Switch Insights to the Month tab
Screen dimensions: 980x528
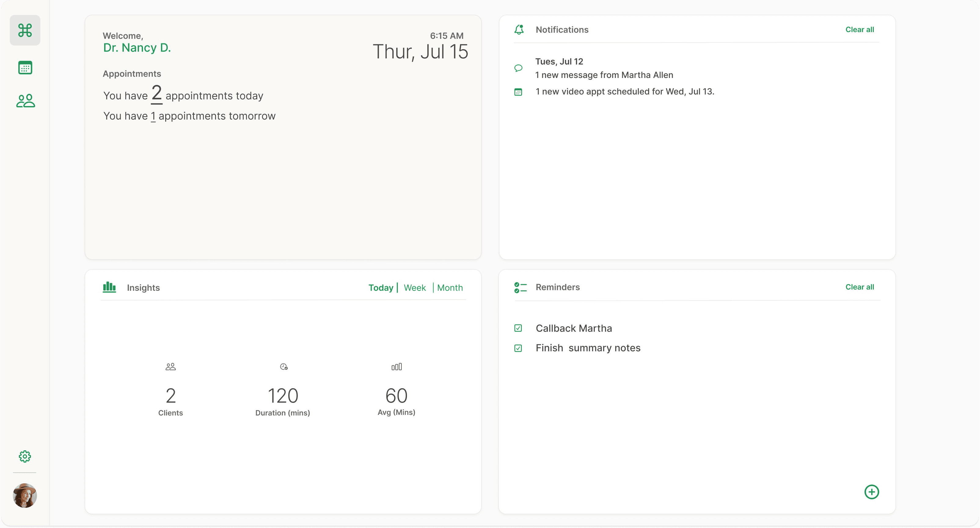(x=450, y=288)
